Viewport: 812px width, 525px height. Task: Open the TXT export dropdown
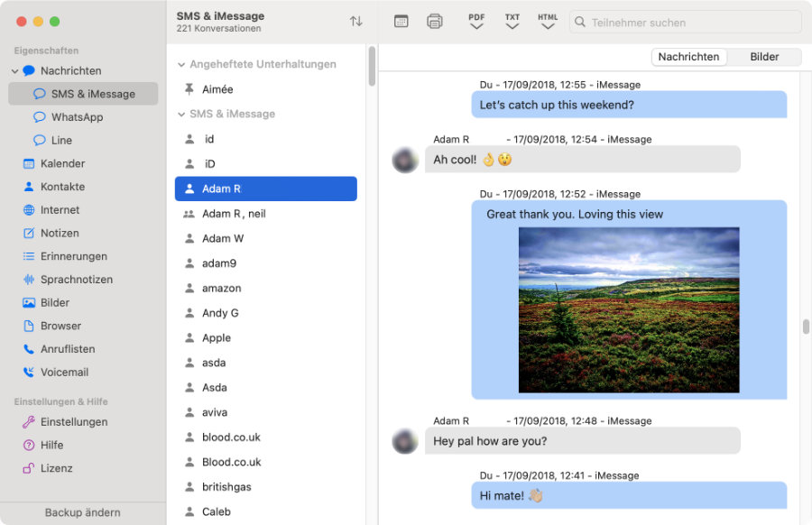(512, 22)
